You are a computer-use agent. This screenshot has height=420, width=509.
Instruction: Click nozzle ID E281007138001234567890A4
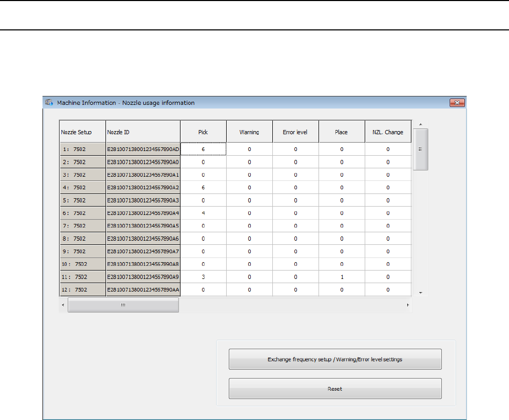[143, 213]
